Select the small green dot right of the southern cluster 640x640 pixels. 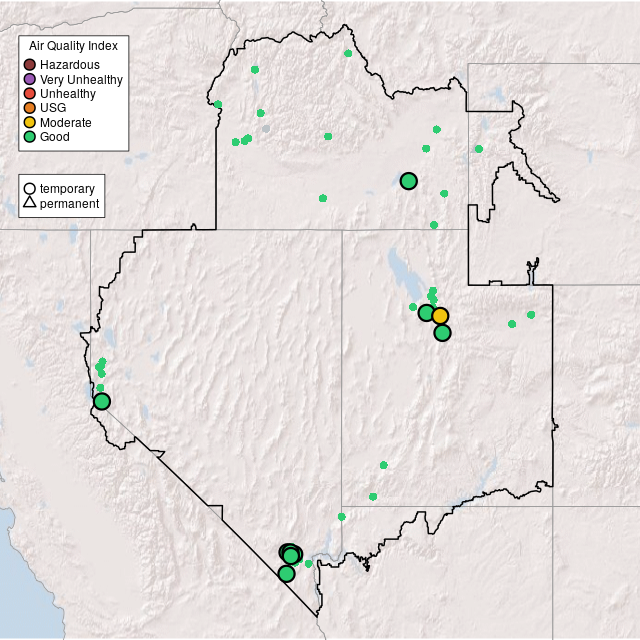[309, 564]
